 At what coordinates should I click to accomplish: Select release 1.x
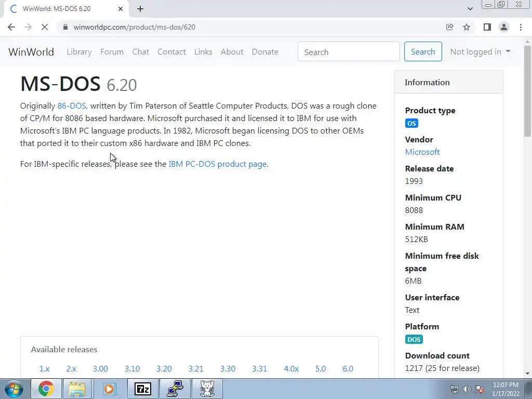45,368
